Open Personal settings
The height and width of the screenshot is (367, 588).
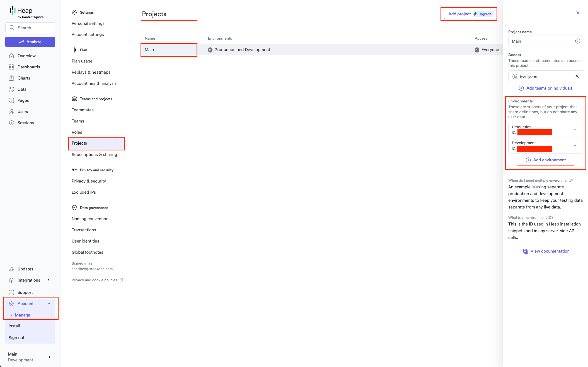click(88, 23)
